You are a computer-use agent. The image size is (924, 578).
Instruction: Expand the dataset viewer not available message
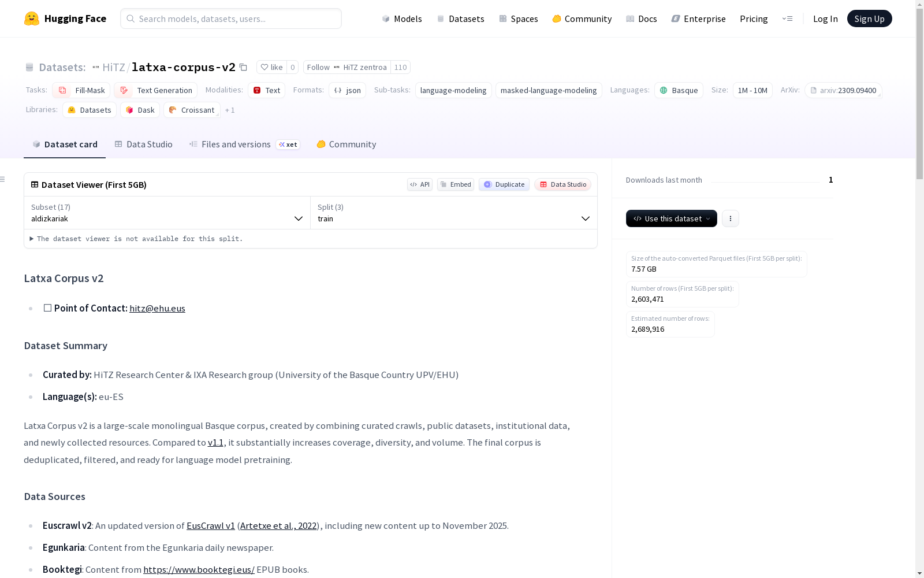[136, 239]
